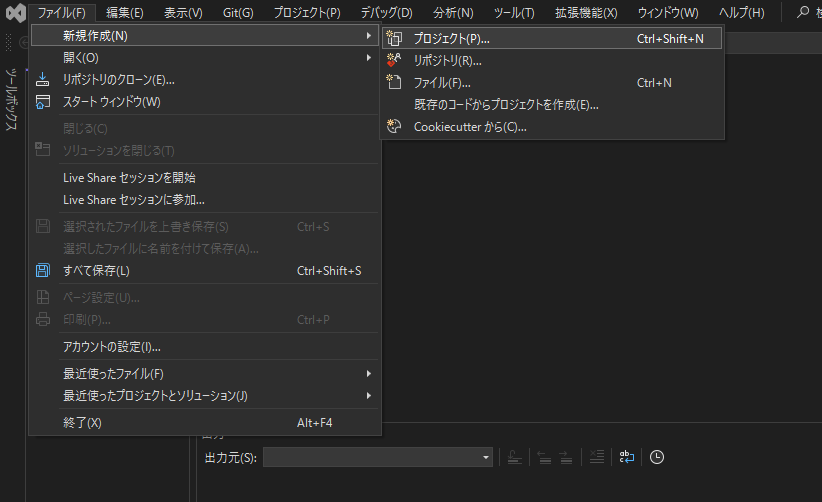Screen dimensions: 822x502
Task: Expand the 開く(O) submenu arrow
Action: point(369,58)
